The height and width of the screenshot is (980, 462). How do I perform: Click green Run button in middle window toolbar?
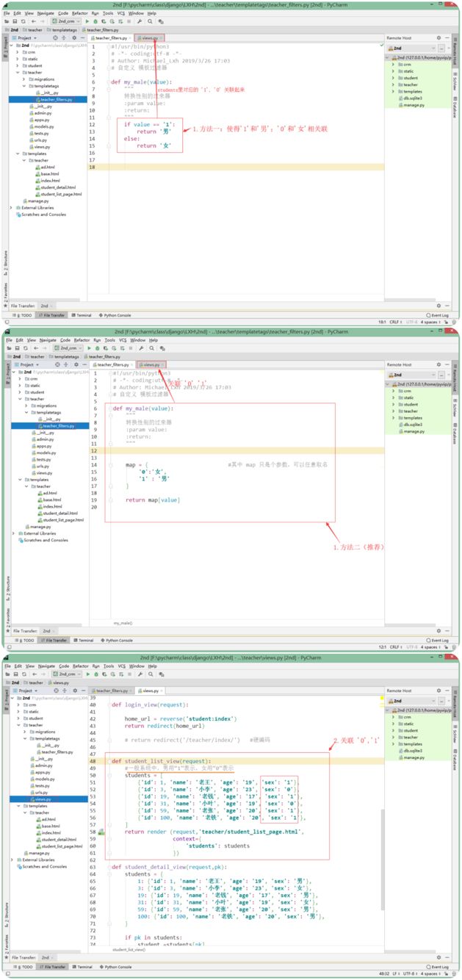point(89,348)
